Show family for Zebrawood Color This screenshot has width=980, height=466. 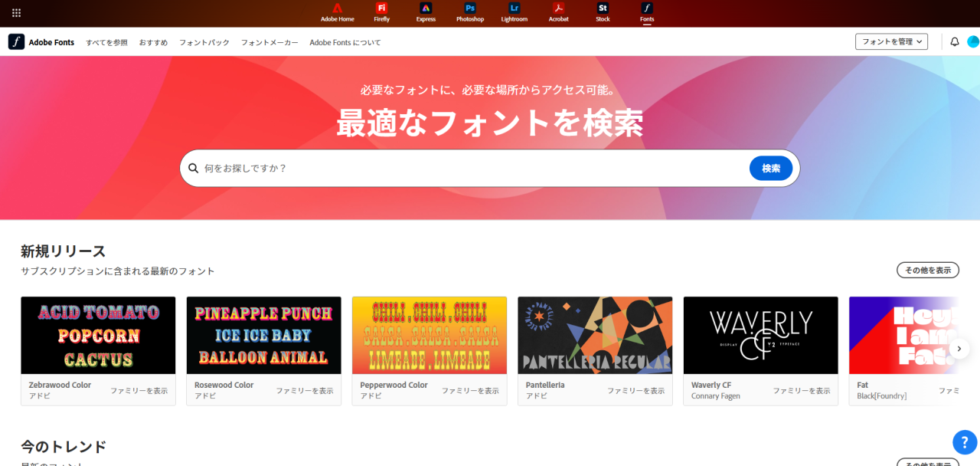(139, 391)
